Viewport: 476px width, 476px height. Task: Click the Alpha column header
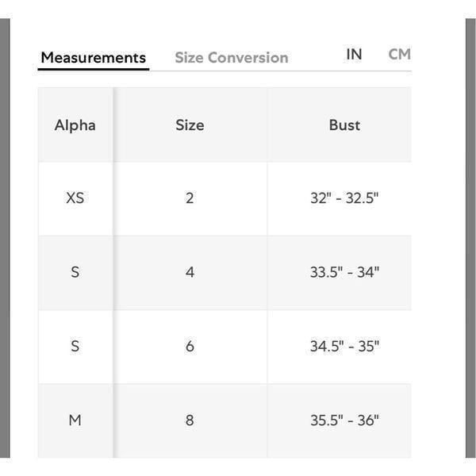pyautogui.click(x=75, y=125)
